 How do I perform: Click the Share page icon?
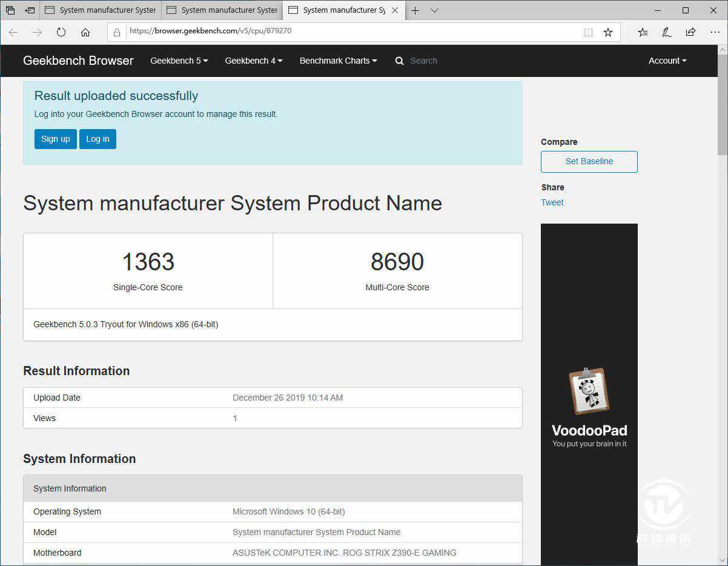[690, 32]
